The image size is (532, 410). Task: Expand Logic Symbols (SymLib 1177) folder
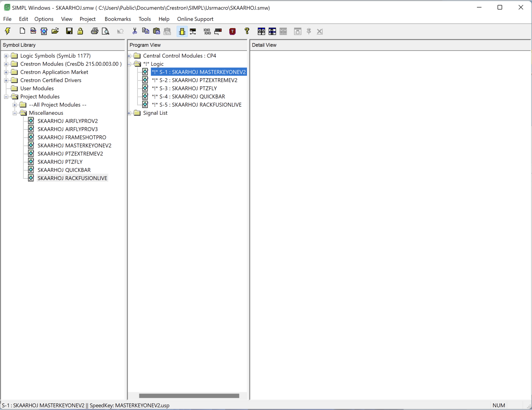click(x=6, y=56)
